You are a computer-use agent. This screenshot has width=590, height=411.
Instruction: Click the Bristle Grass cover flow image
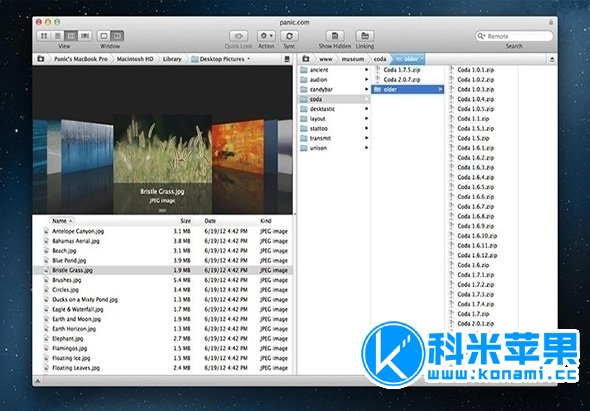tap(163, 149)
